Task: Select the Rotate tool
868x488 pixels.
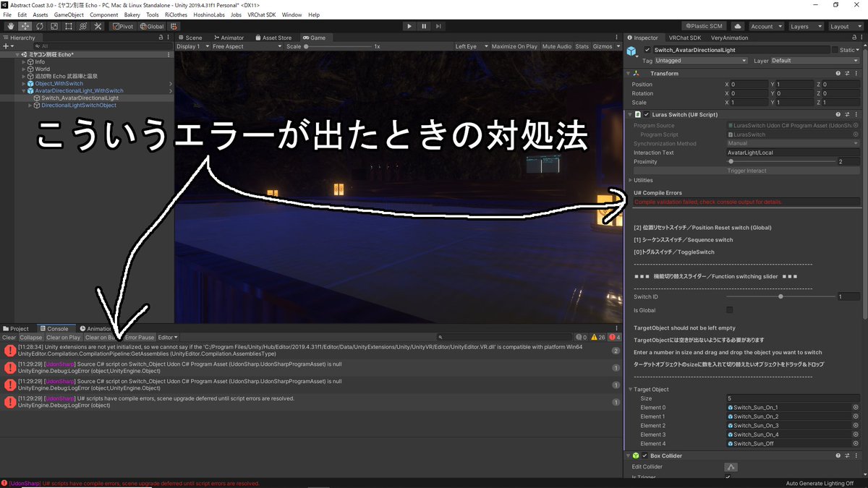Action: click(x=39, y=26)
